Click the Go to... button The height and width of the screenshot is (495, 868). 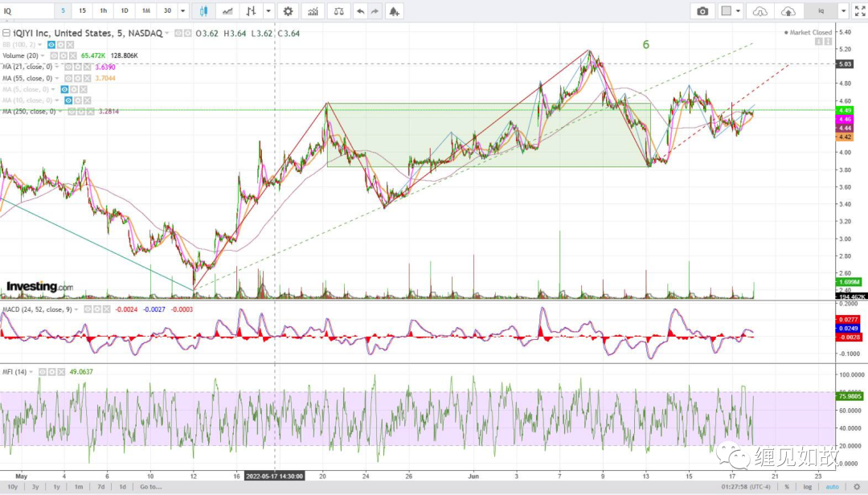(150, 487)
